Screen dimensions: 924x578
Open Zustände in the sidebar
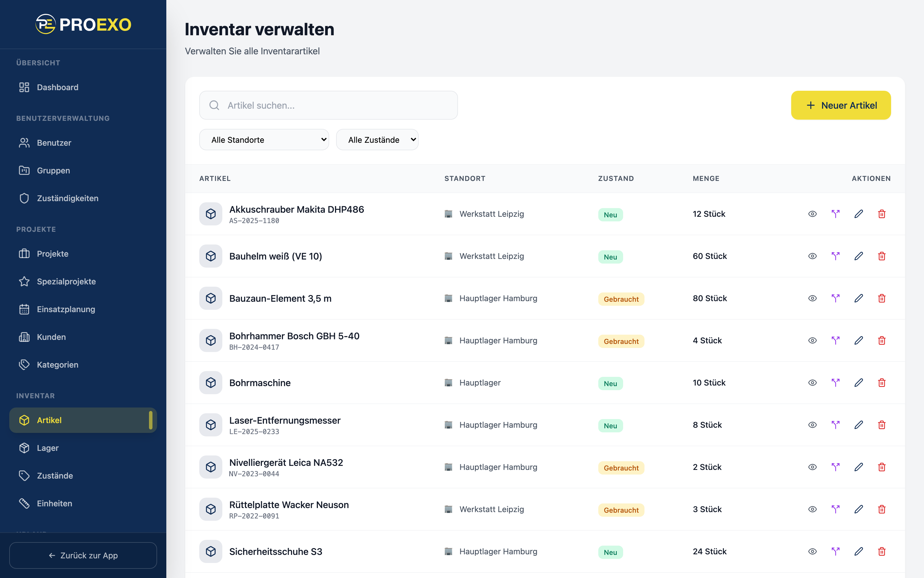pos(83,476)
